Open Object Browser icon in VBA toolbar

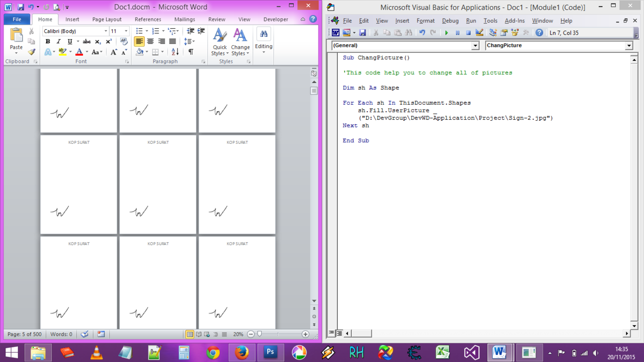(515, 33)
